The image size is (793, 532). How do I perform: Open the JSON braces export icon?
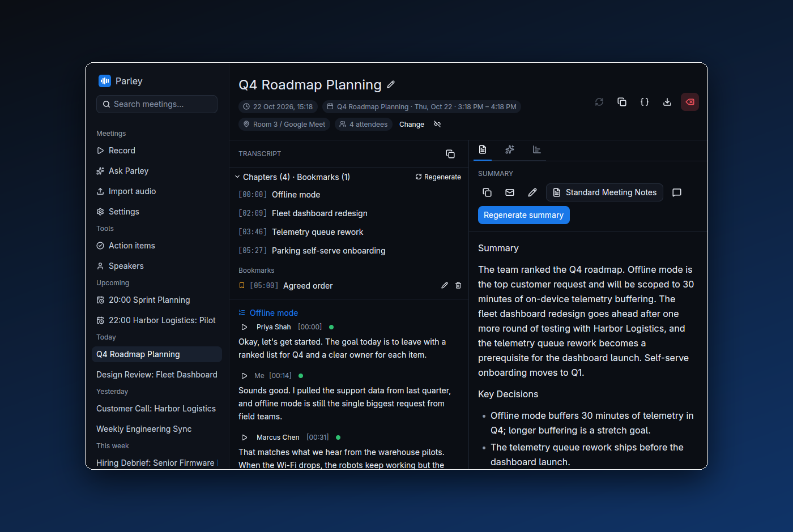coord(645,102)
